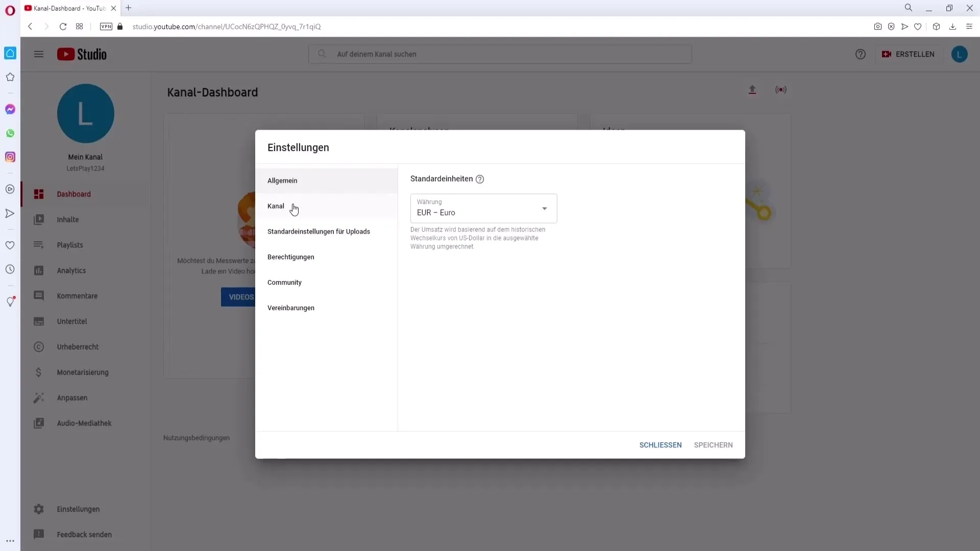The width and height of the screenshot is (980, 551).
Task: Click ERSTELLEN button in top bar
Action: (x=911, y=54)
